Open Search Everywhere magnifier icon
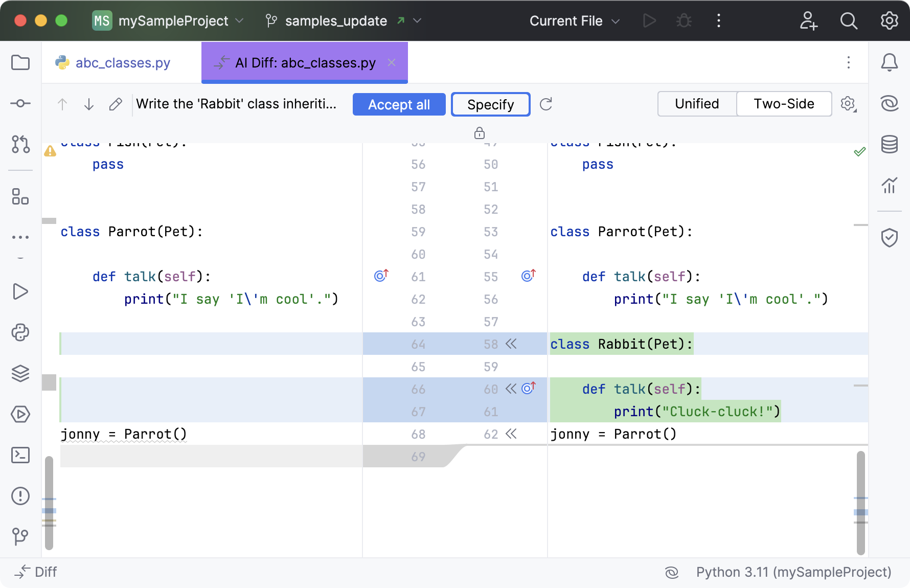This screenshot has height=588, width=910. pyautogui.click(x=849, y=20)
